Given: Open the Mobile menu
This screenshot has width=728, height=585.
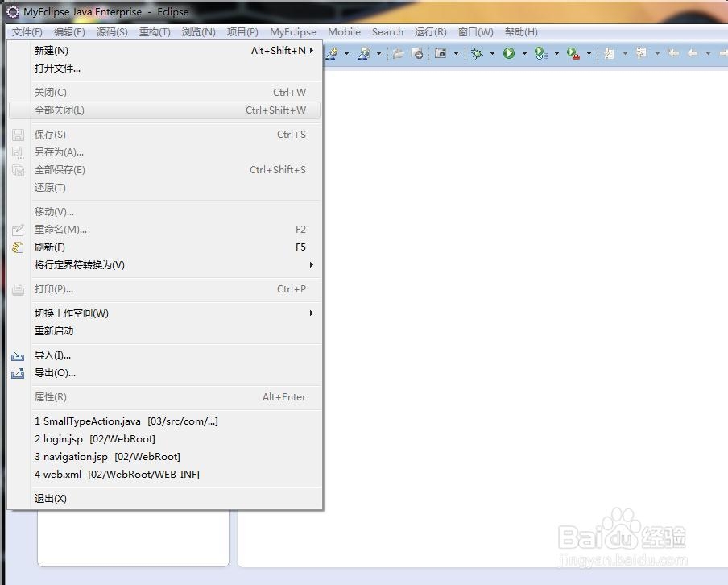Looking at the screenshot, I should click(344, 32).
